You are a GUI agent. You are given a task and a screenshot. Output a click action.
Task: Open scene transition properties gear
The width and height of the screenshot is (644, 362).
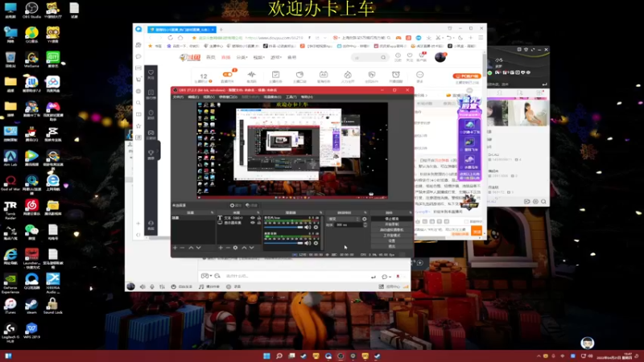[x=365, y=219]
